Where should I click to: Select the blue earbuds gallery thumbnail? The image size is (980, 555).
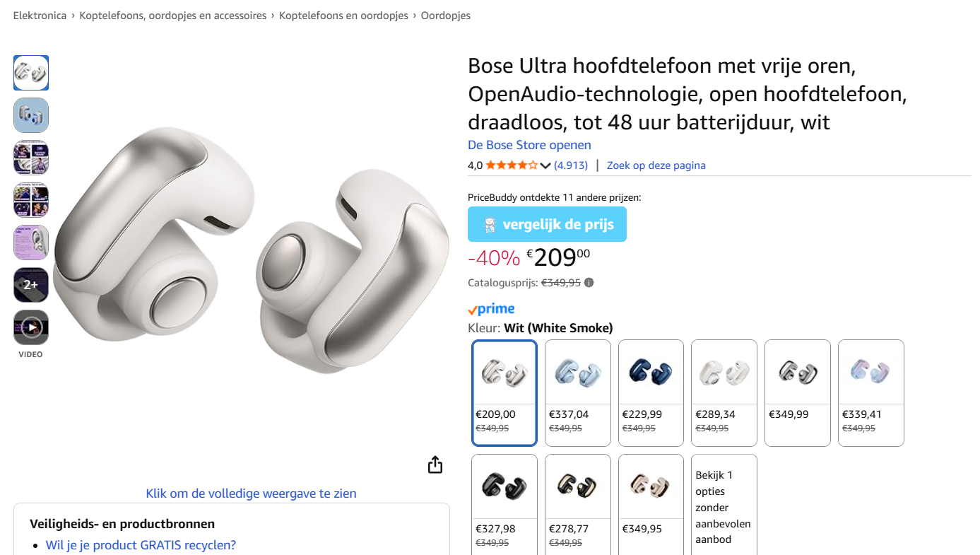[x=30, y=115]
